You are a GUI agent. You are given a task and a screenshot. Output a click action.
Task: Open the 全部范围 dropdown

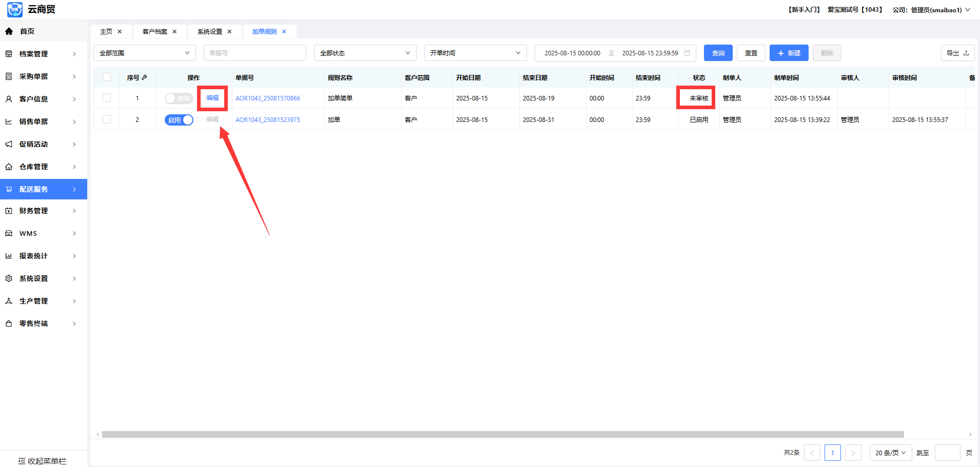pyautogui.click(x=144, y=53)
